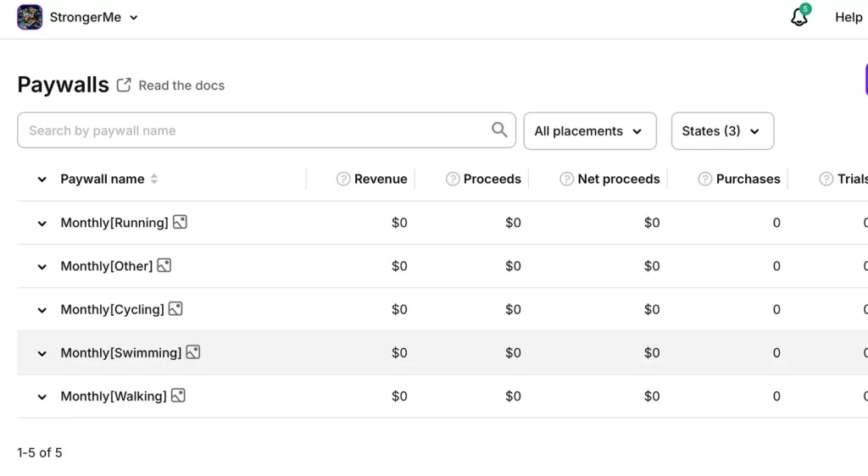Expand the Monthly[Cycling] row
This screenshot has width=868, height=476.
click(42, 310)
